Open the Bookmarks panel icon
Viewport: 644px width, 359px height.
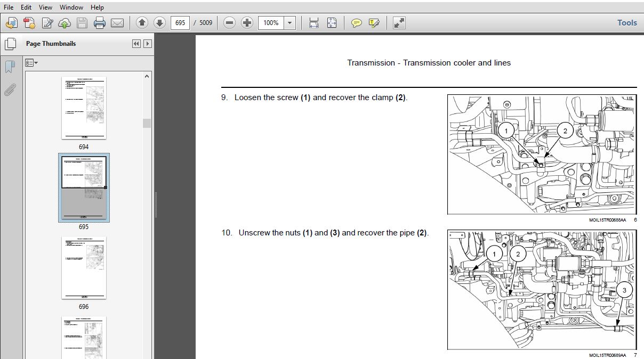(x=10, y=67)
